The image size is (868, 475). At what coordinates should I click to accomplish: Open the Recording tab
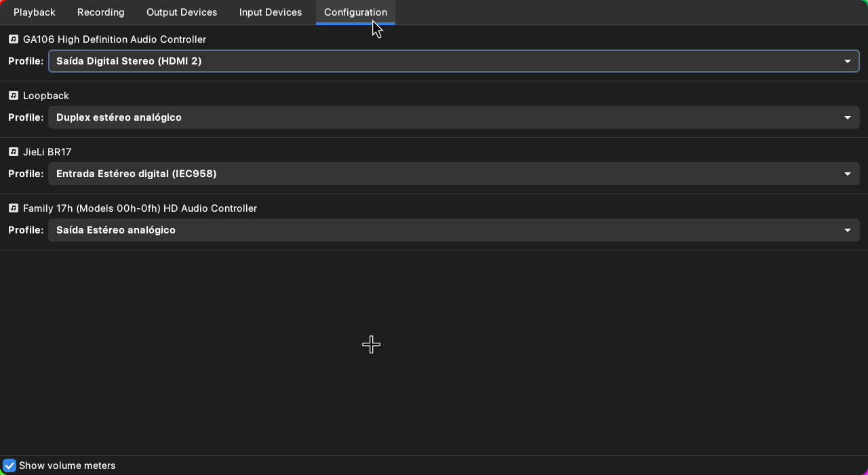(x=100, y=12)
